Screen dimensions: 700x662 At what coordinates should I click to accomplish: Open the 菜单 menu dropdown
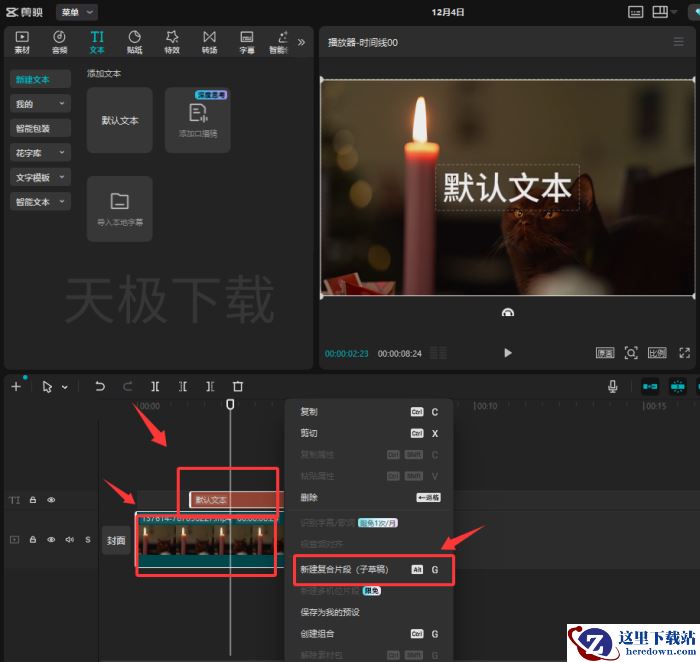77,12
